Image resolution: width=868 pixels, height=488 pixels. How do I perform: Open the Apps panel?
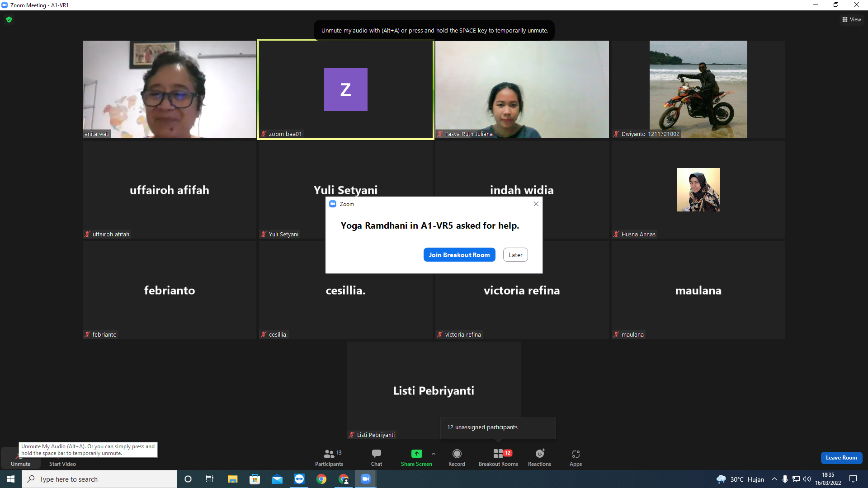click(576, 458)
